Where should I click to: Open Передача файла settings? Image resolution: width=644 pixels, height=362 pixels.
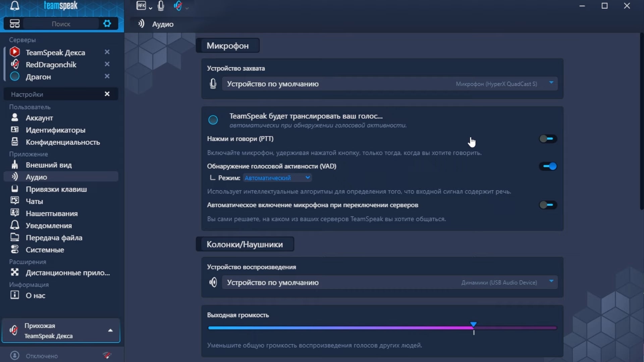[61, 237]
